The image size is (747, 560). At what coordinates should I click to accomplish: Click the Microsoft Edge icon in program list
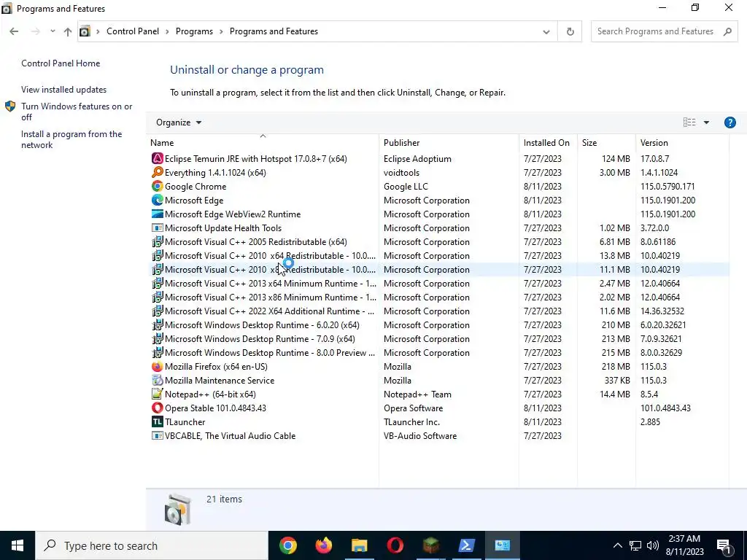pos(158,200)
